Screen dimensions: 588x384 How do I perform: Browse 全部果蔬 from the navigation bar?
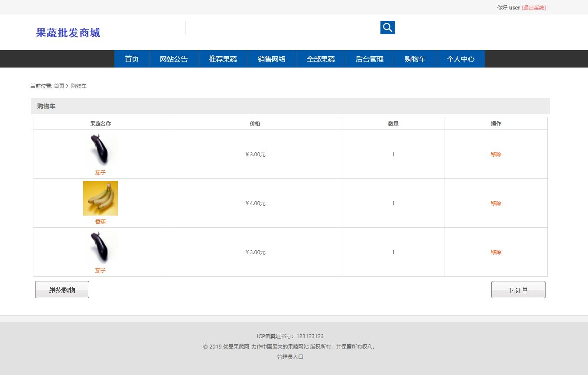pyautogui.click(x=320, y=59)
